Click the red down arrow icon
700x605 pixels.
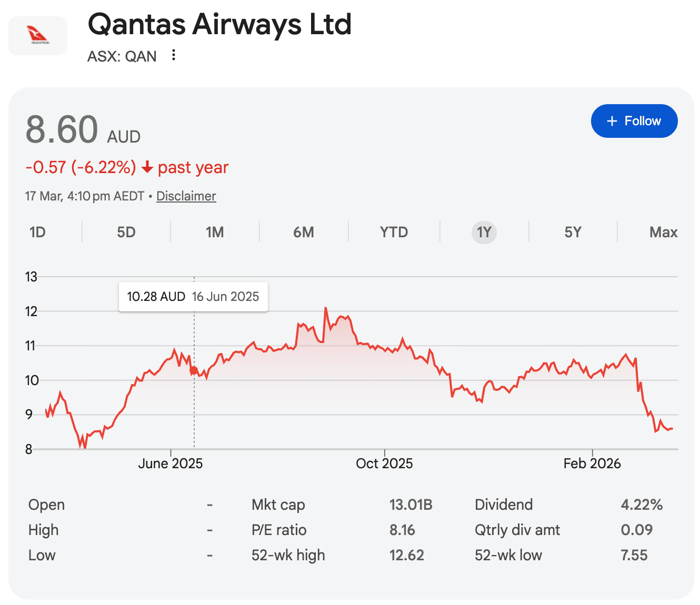coord(147,168)
